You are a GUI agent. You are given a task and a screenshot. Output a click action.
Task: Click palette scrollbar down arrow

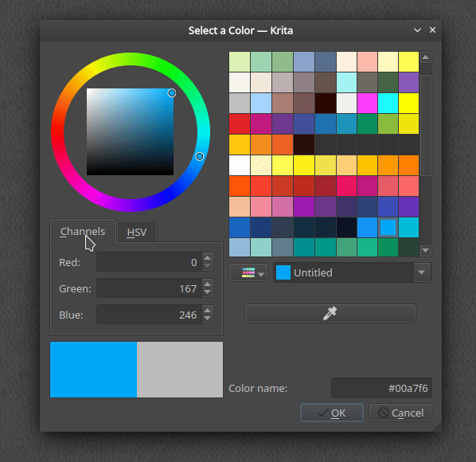pyautogui.click(x=426, y=251)
